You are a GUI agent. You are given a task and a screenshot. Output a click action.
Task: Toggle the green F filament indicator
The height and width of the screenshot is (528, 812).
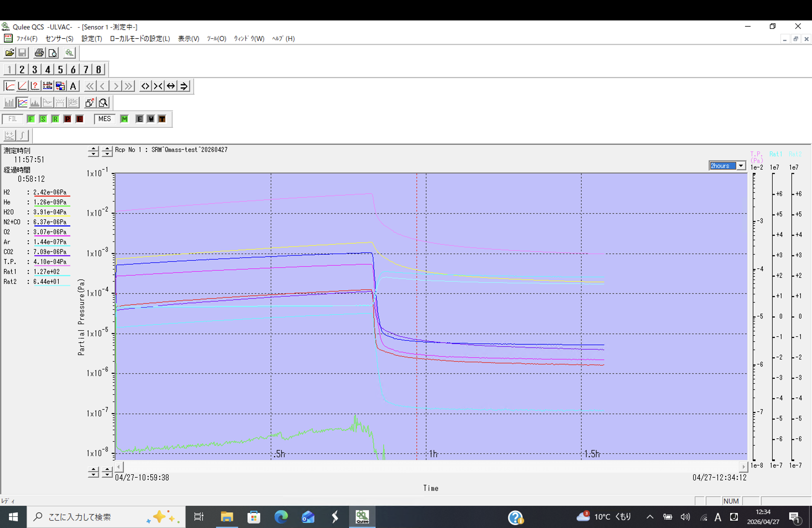click(31, 119)
